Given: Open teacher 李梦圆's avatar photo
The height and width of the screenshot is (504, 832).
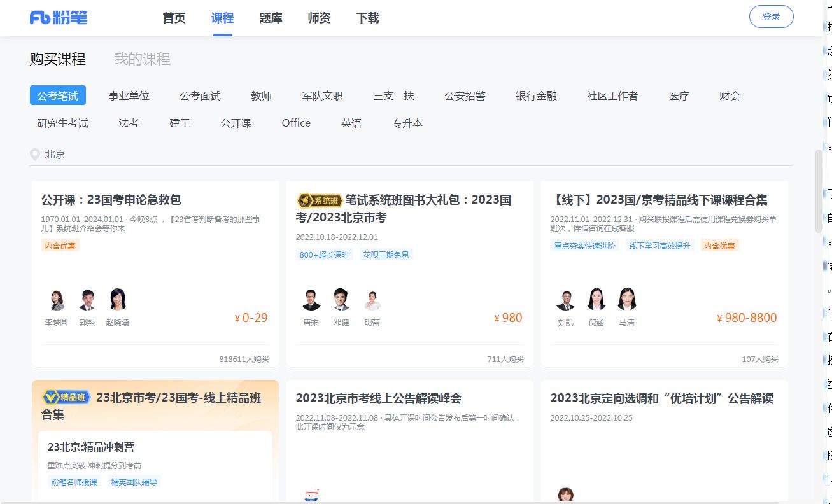Looking at the screenshot, I should [56, 300].
